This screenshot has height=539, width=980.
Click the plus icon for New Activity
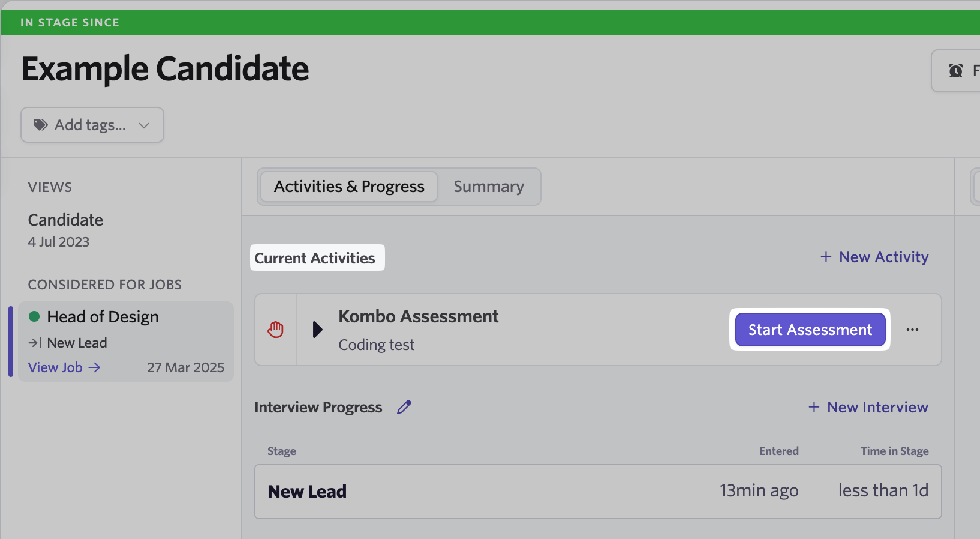coord(826,257)
